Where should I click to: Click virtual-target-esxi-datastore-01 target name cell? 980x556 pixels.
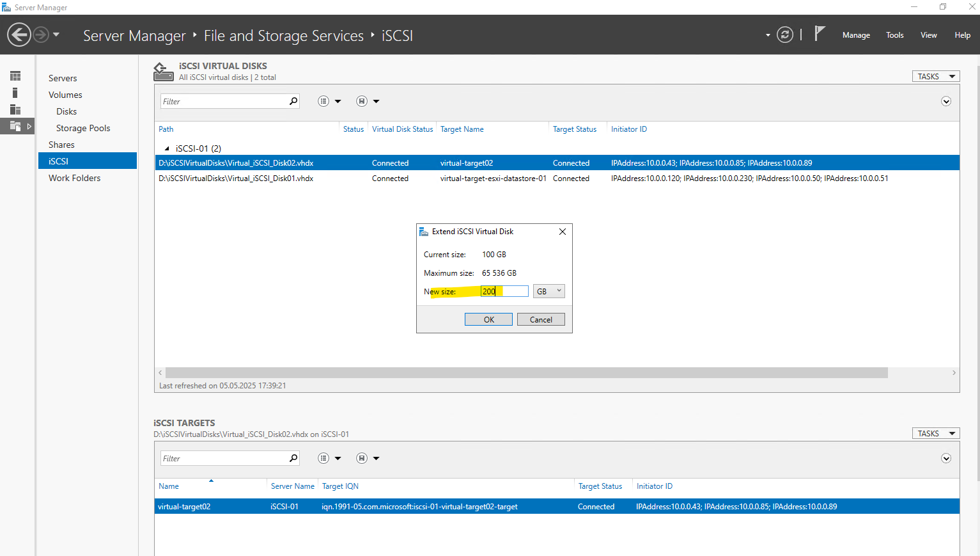click(494, 179)
